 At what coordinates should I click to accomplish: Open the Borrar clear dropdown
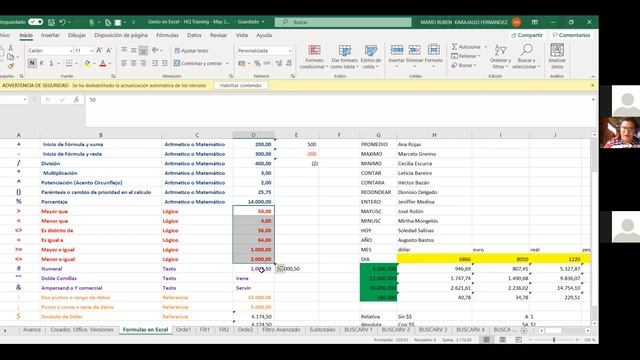tap(464, 65)
